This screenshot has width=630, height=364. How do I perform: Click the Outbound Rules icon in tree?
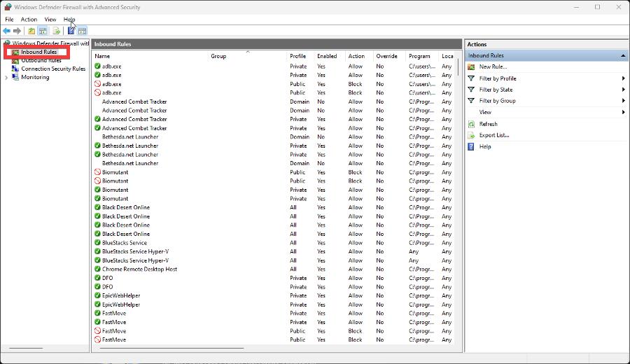[16, 61]
